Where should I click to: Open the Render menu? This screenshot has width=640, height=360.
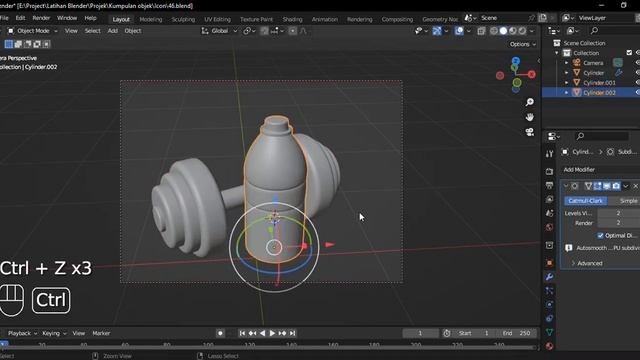41,18
